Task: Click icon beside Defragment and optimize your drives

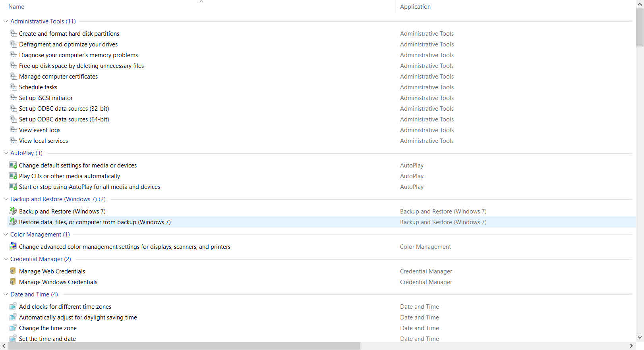Action: coord(13,44)
